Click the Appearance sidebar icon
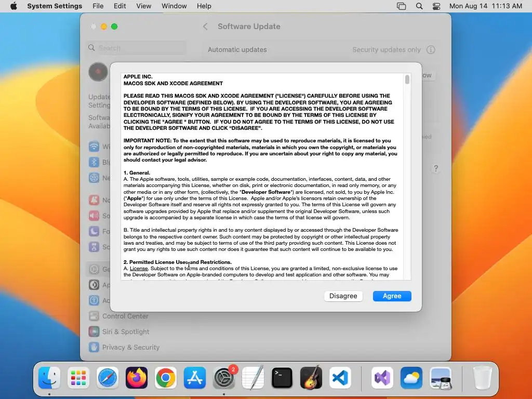Viewport: 532px width, 399px height. 94,285
